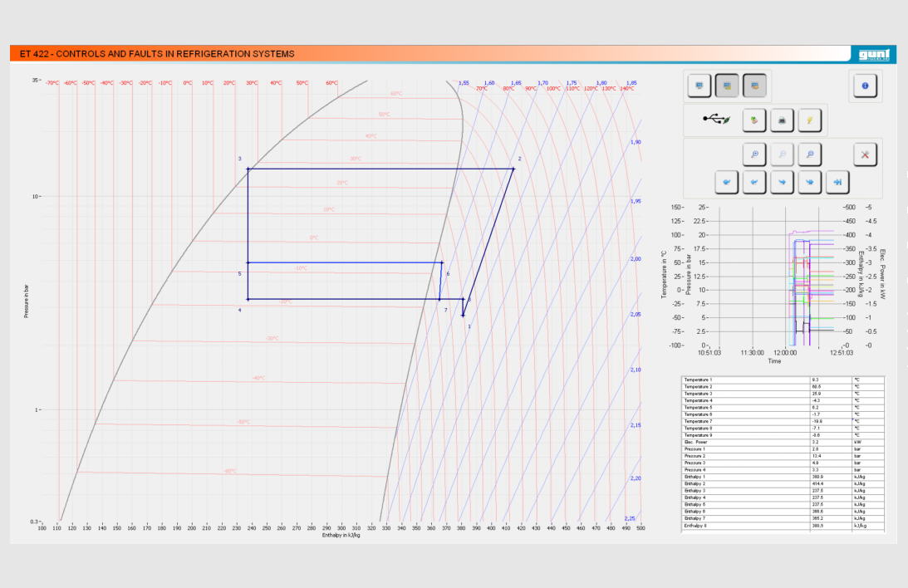Jump to end with arrow-bar button

click(837, 182)
